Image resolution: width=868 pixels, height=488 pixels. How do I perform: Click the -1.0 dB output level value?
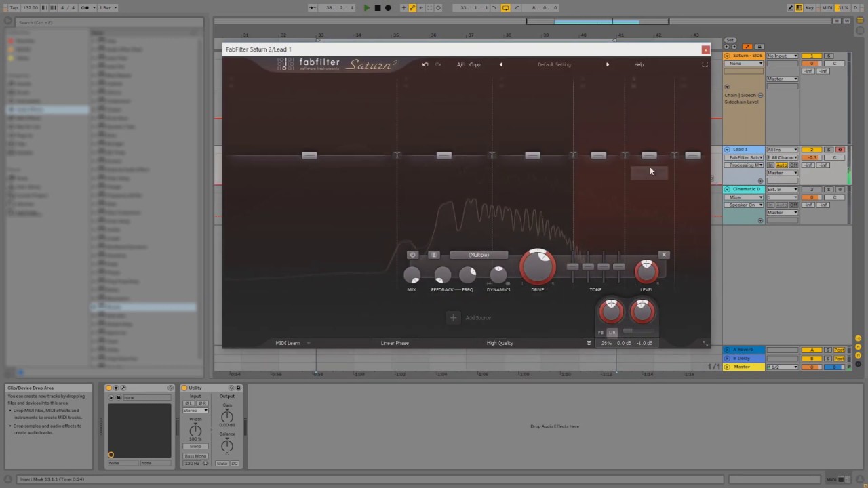click(644, 343)
